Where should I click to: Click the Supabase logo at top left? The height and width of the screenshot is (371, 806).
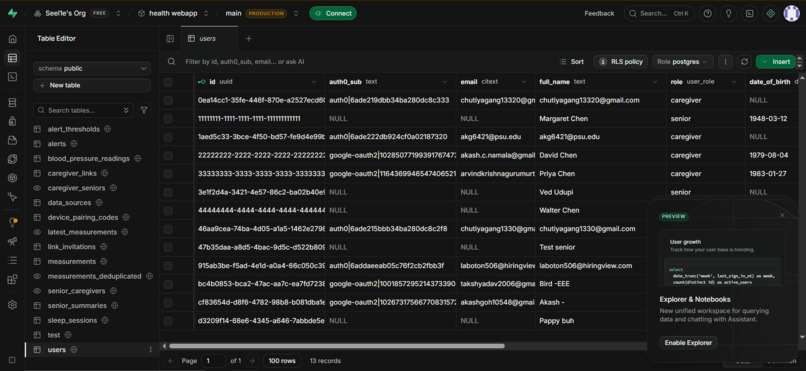12,13
